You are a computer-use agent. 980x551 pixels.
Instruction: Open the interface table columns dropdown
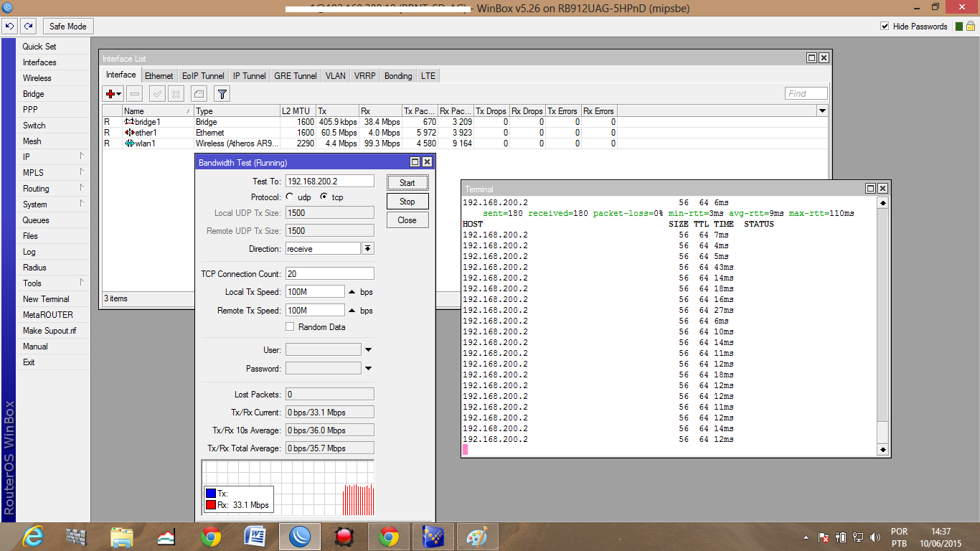tap(822, 111)
